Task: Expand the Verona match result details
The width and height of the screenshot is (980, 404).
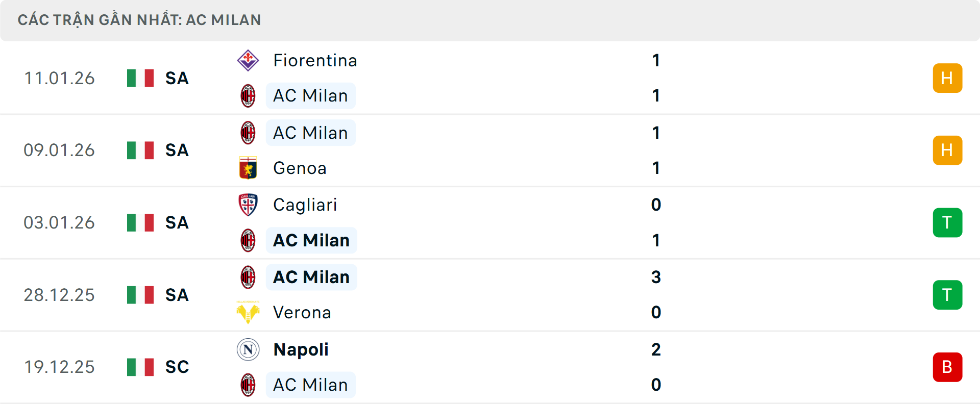Action: (x=490, y=295)
